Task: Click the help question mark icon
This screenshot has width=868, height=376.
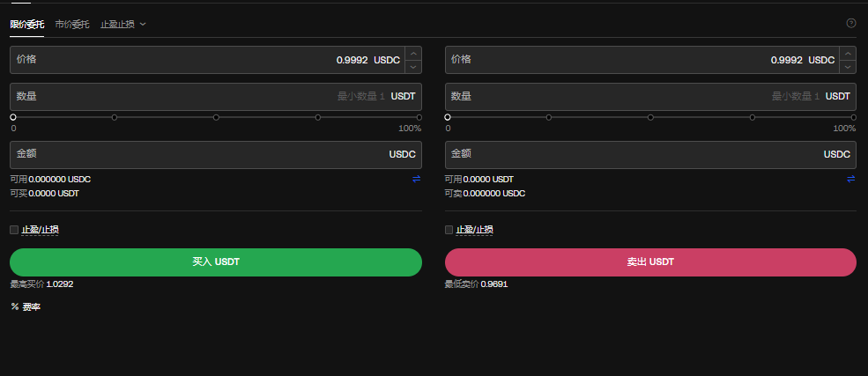Action: point(851,24)
